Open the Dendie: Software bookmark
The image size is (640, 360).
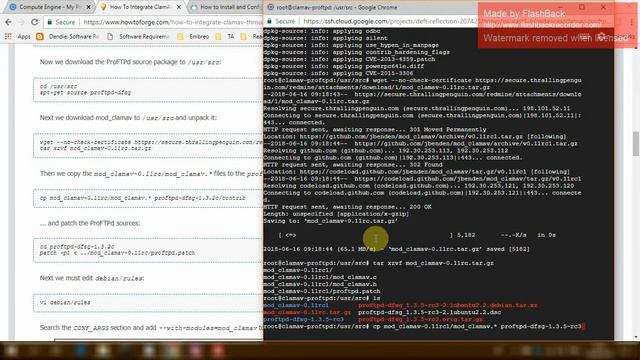[68, 36]
